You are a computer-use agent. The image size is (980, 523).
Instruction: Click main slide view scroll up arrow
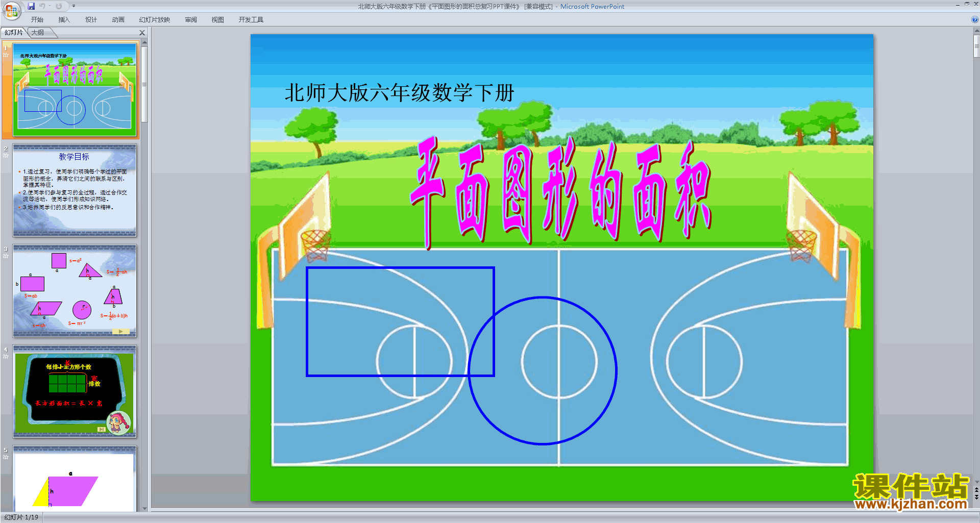point(977,31)
